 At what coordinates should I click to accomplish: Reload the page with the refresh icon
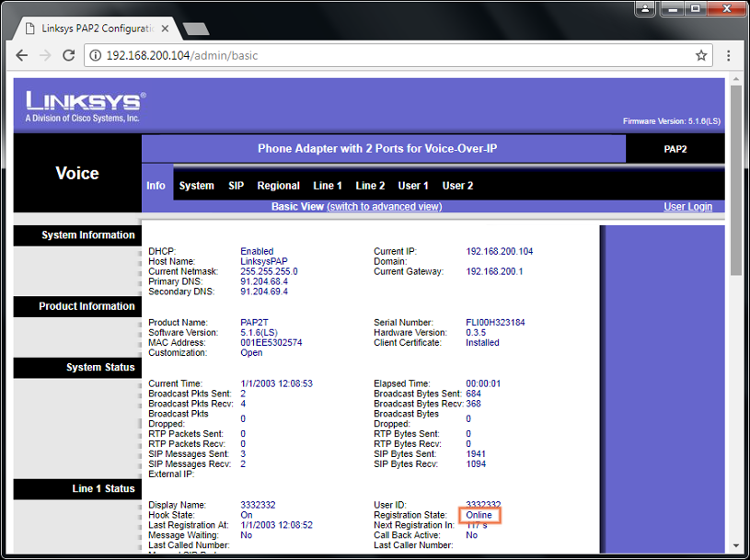tap(69, 55)
